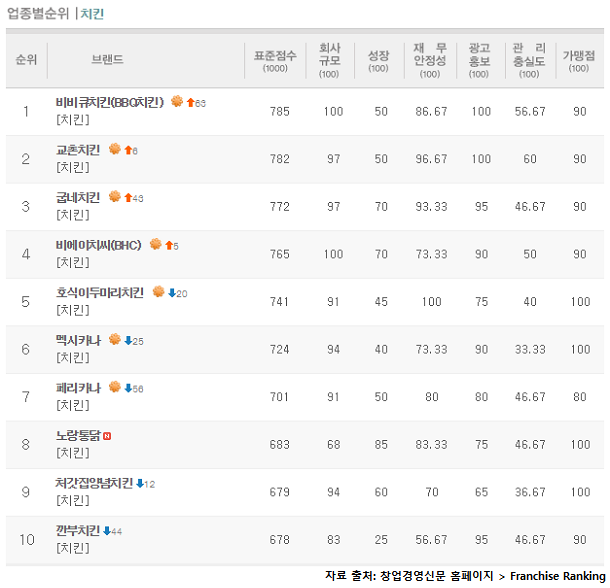Screen dimensions: 610x588
Task: Click the 679 standard score for 처갓집양념치킨
Action: coord(280,492)
